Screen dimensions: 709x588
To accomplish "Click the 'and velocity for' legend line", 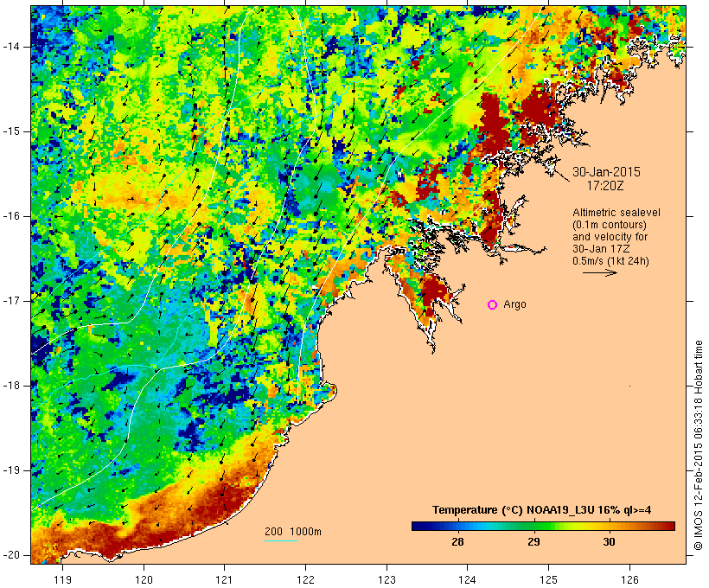I will point(610,237).
